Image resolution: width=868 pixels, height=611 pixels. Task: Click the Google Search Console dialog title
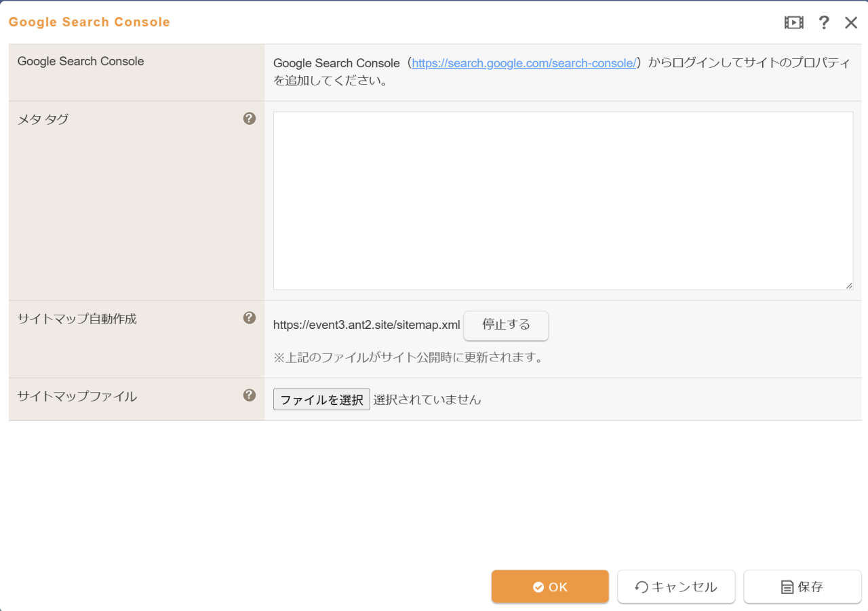tap(89, 22)
